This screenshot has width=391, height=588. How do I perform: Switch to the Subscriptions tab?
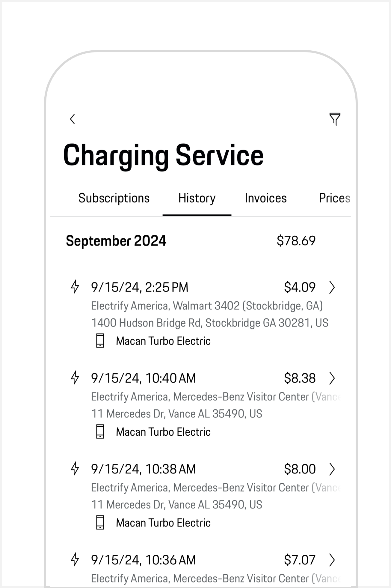114,198
